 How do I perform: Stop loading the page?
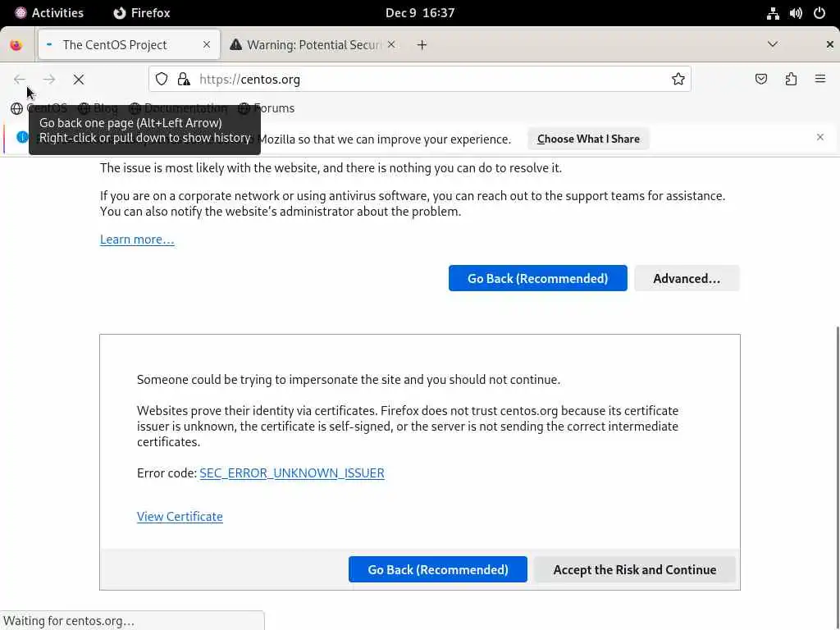(79, 80)
